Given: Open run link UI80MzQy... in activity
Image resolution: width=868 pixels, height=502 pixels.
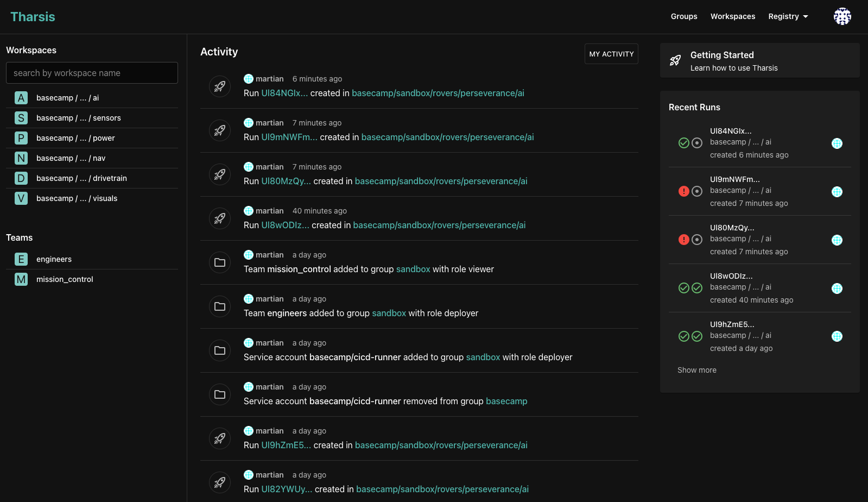Looking at the screenshot, I should 286,181.
